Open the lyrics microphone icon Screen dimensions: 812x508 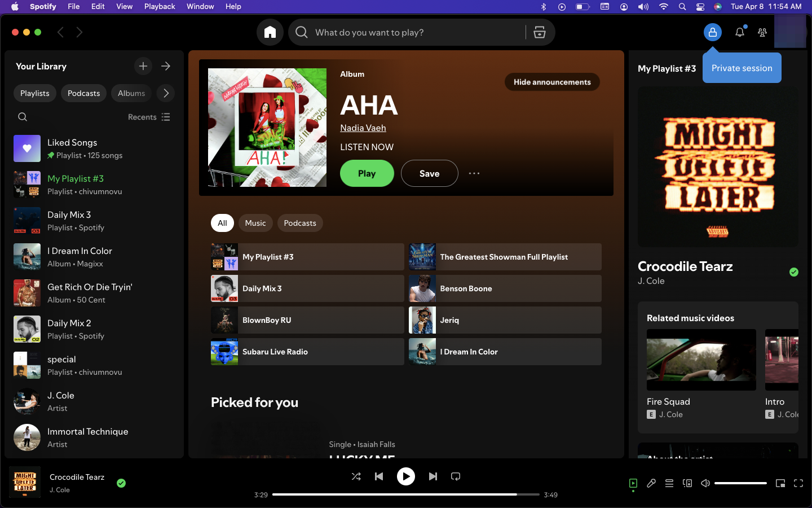click(651, 483)
